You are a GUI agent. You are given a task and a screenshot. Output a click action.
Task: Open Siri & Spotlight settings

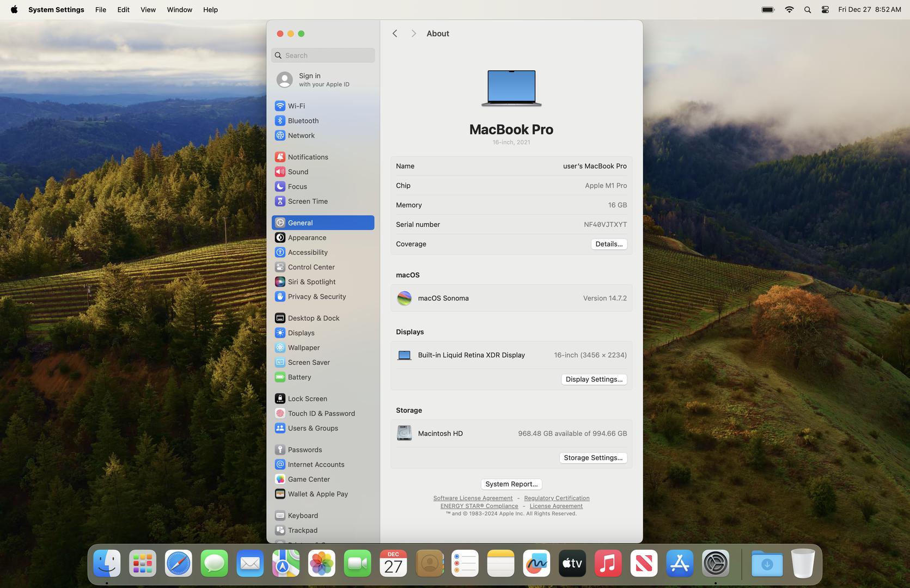[x=312, y=281]
